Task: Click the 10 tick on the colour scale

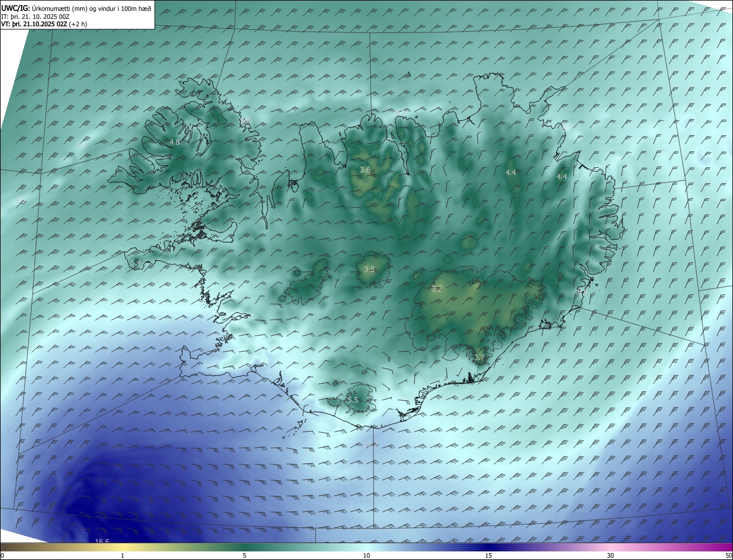Action: click(366, 555)
